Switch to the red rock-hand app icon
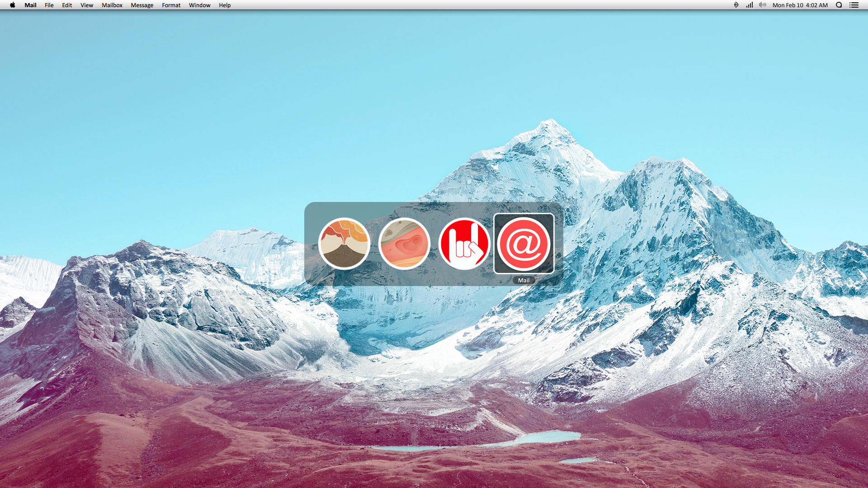The image size is (868, 488). tap(464, 244)
